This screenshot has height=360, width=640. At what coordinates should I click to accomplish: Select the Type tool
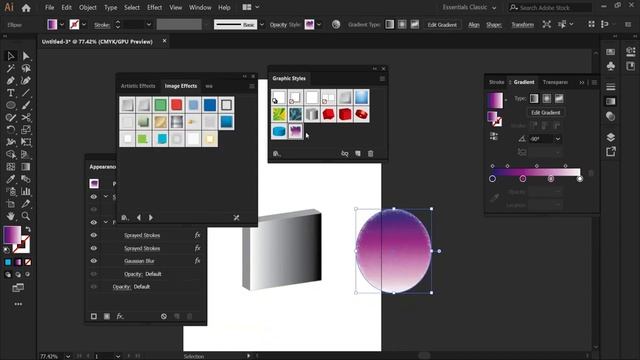point(11,93)
